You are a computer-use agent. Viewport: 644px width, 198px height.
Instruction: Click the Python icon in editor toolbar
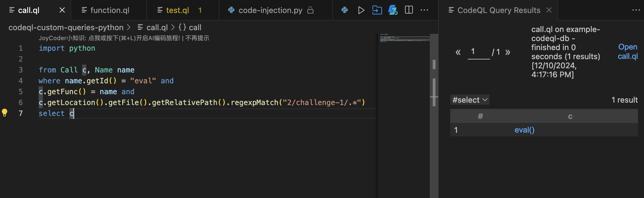point(344,10)
